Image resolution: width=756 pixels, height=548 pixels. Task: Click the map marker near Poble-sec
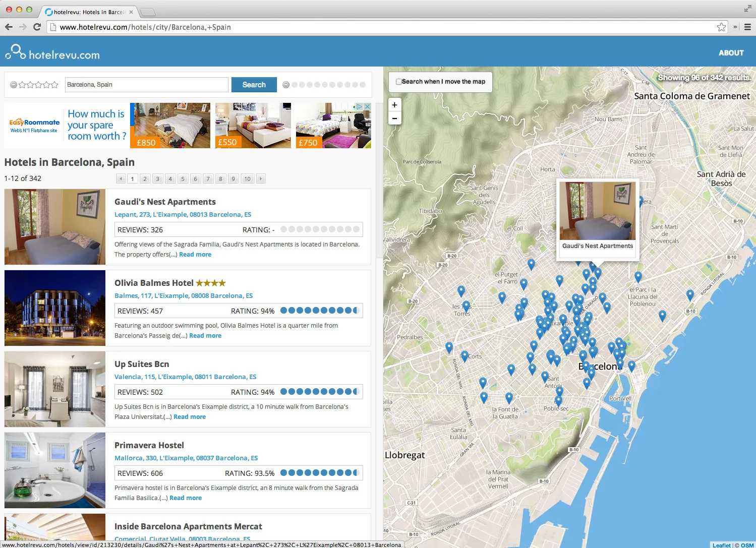[558, 401]
